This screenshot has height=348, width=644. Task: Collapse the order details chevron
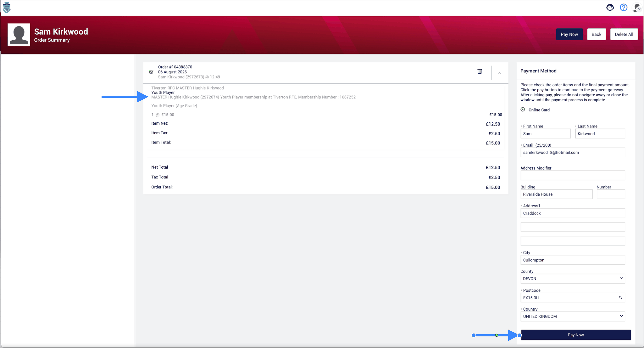point(500,73)
